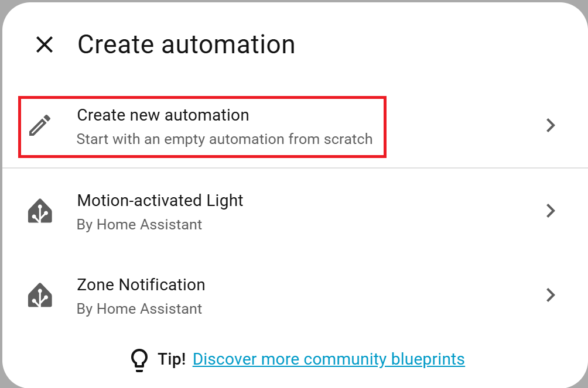Expand the Create new automation chevron
588x388 pixels.
[x=550, y=126]
